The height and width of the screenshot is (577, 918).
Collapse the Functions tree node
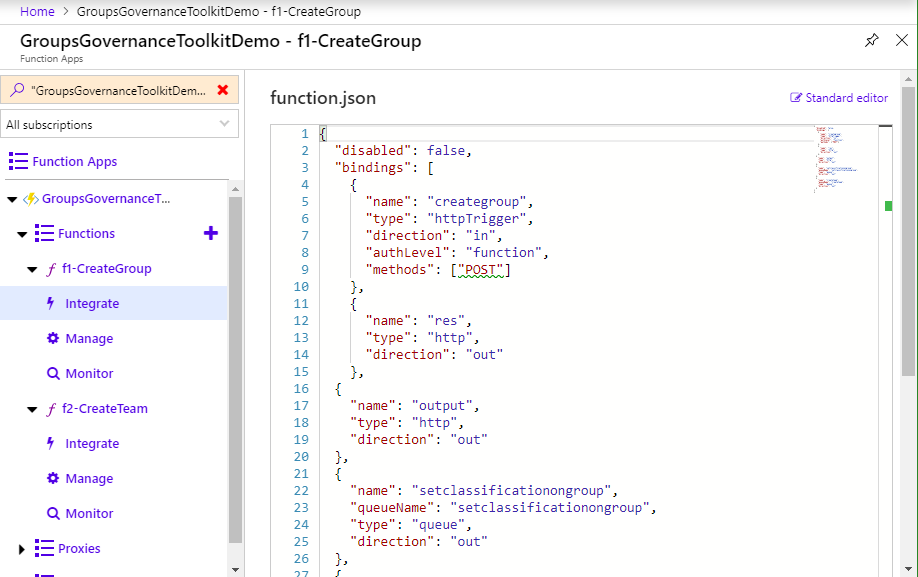(x=22, y=234)
